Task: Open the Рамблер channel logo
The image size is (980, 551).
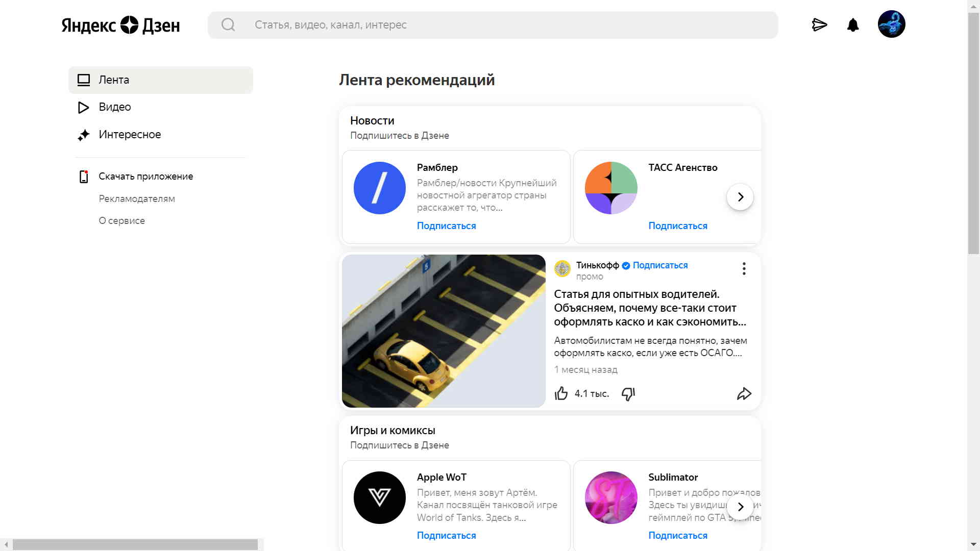Action: click(x=379, y=188)
